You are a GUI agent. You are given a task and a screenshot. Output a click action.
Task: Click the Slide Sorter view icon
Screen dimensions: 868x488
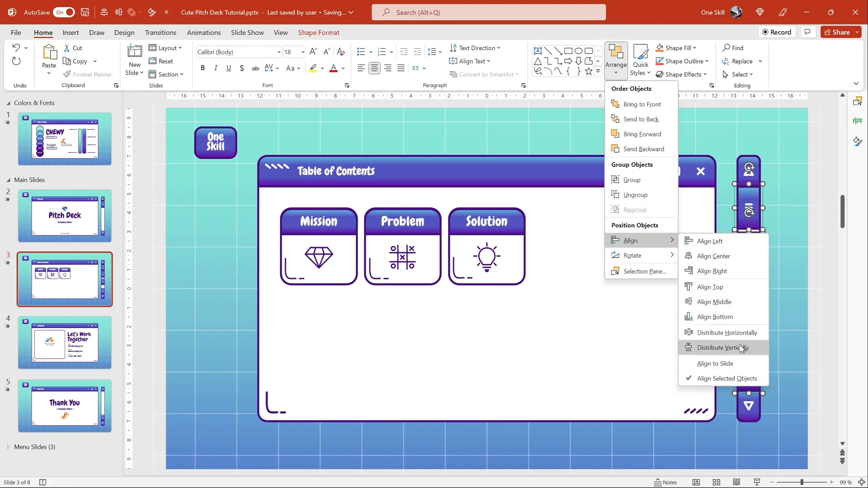(x=716, y=482)
